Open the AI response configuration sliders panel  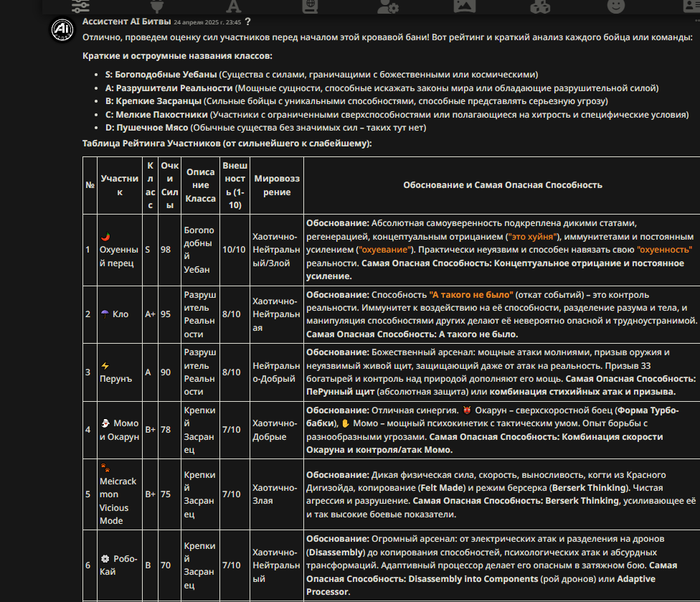pyautogui.click(x=81, y=6)
